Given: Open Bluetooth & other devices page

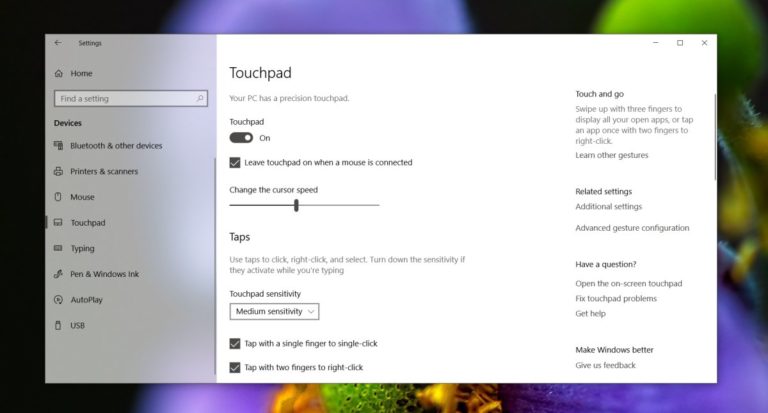Looking at the screenshot, I should [x=116, y=146].
